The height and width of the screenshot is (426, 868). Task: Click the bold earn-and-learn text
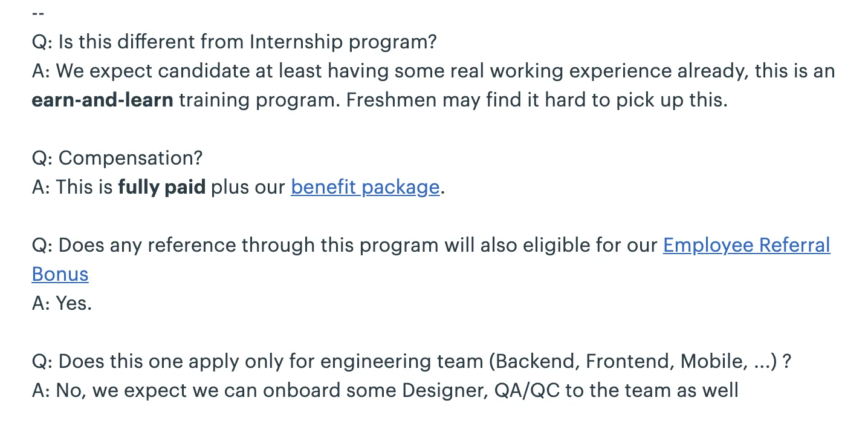coord(102,100)
